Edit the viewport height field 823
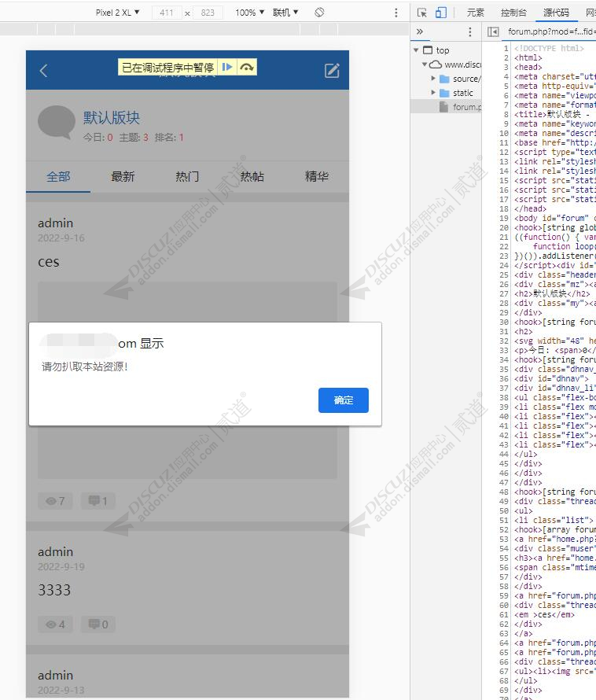596x700 pixels. (x=208, y=13)
